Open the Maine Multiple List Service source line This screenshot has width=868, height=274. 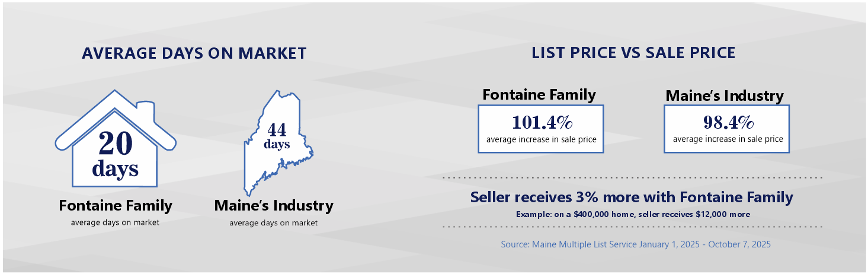(x=636, y=244)
